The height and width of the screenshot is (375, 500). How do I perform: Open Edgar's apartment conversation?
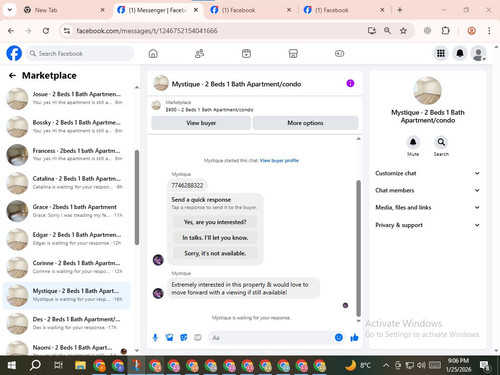pyautogui.click(x=67, y=239)
